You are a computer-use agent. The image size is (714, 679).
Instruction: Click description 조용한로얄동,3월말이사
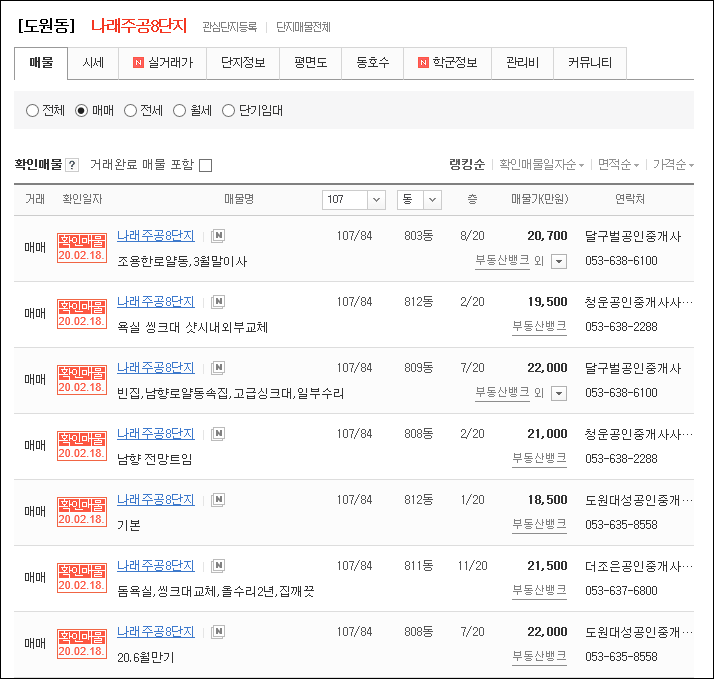tap(182, 261)
